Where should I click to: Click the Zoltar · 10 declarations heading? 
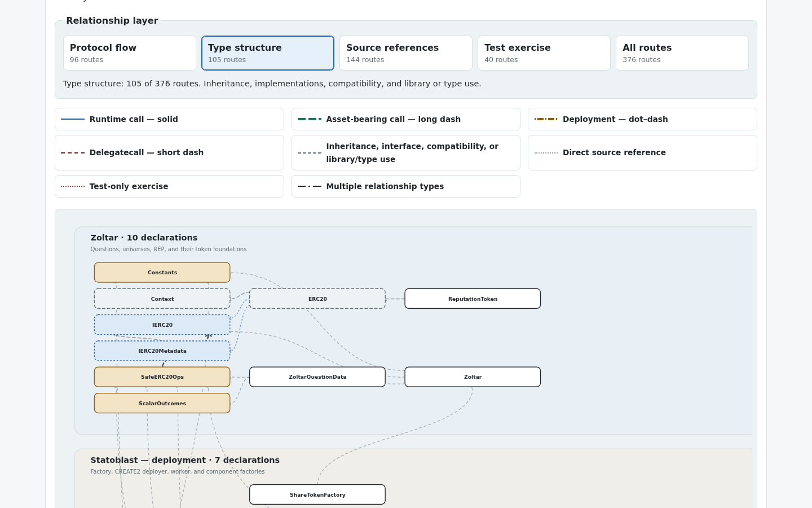pyautogui.click(x=144, y=238)
